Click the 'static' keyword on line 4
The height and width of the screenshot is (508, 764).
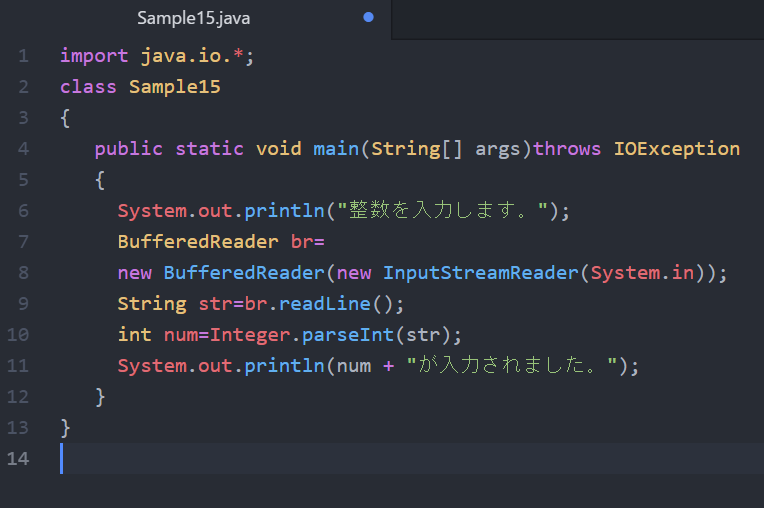[210, 149]
